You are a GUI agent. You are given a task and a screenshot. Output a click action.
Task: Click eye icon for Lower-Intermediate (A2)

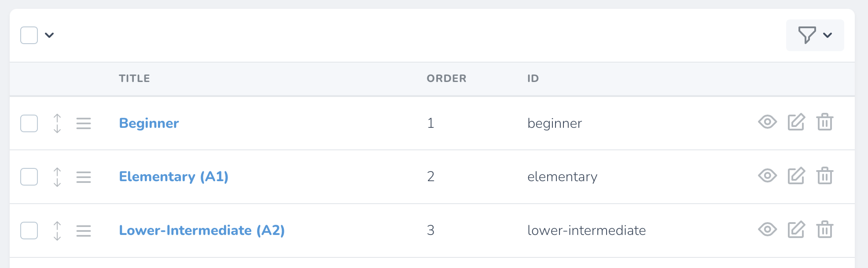click(x=767, y=230)
